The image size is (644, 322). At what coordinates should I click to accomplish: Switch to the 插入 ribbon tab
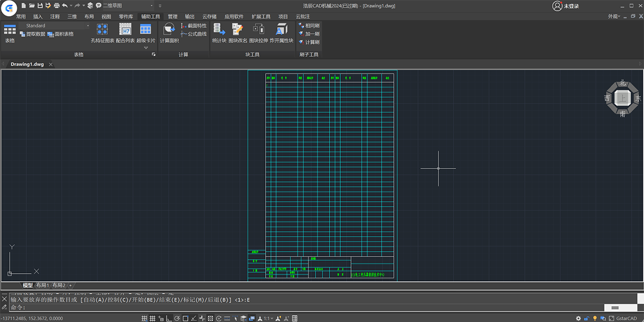click(x=38, y=17)
